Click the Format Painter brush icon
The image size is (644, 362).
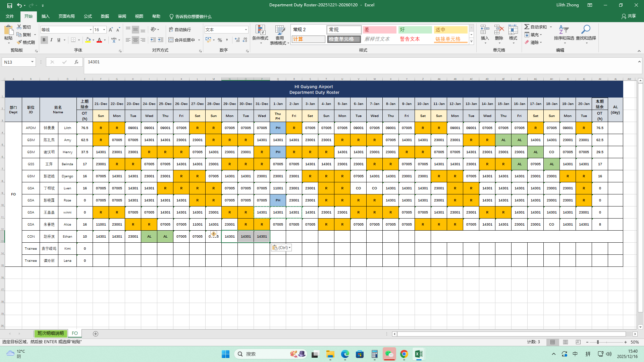coord(19,42)
